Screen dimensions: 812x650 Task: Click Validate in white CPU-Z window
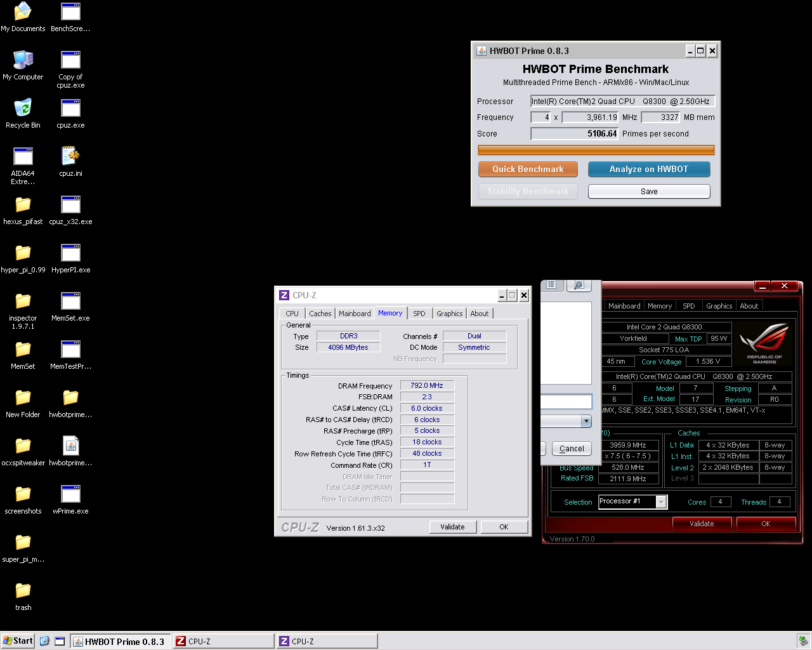(452, 527)
